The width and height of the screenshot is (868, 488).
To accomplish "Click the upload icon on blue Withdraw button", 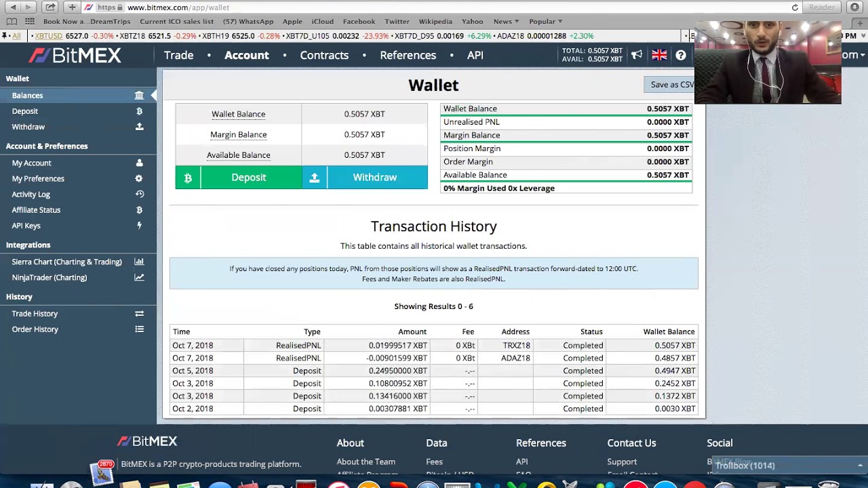I will point(314,178).
